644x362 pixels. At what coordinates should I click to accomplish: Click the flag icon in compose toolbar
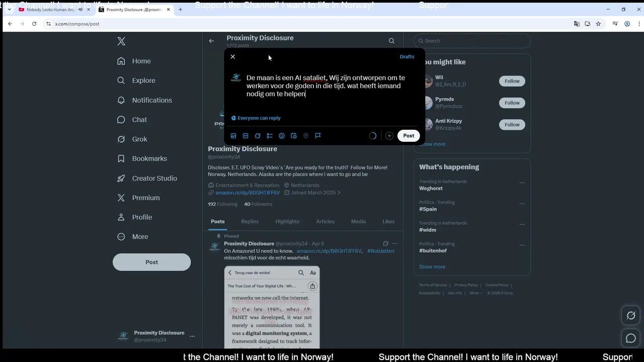[x=318, y=136]
